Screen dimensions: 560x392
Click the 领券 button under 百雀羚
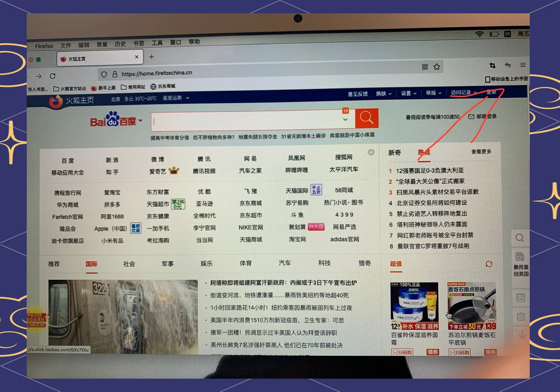tap(433, 352)
